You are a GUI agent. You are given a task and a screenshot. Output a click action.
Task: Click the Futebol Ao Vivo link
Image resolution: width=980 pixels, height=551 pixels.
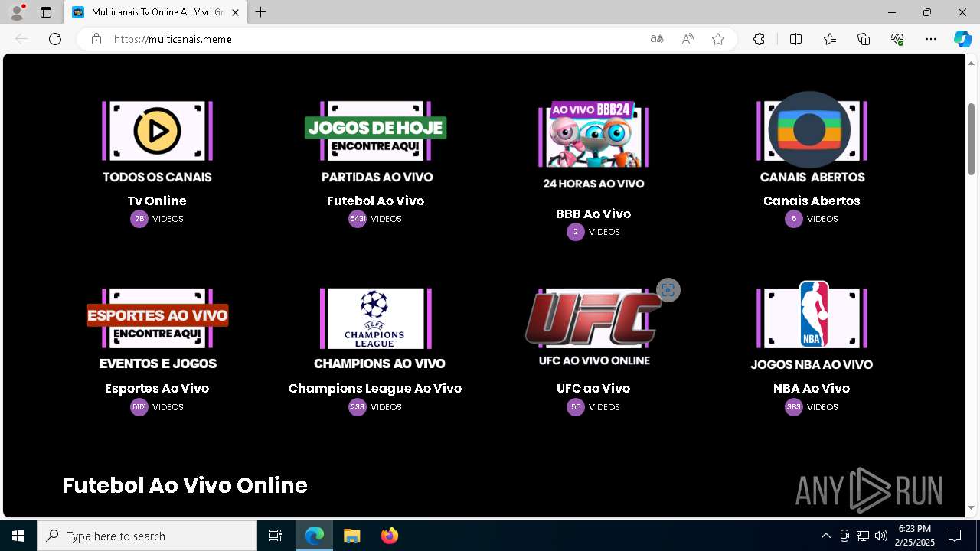tap(375, 201)
